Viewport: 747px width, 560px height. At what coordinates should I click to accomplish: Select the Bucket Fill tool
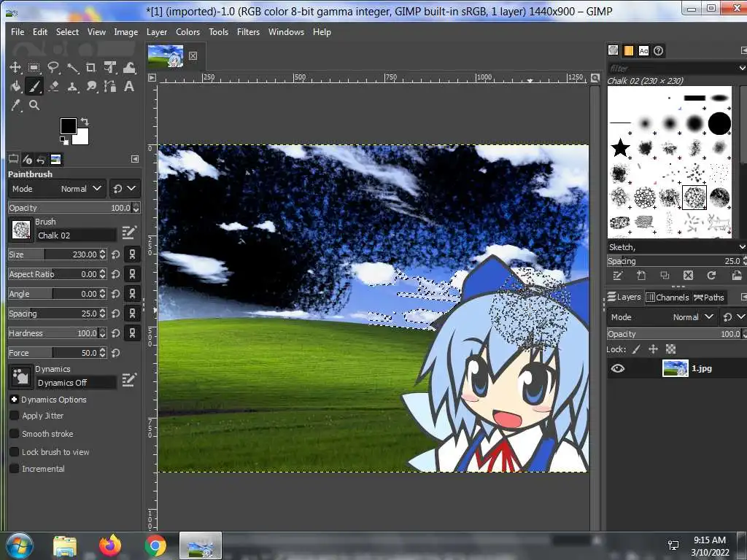click(x=15, y=86)
